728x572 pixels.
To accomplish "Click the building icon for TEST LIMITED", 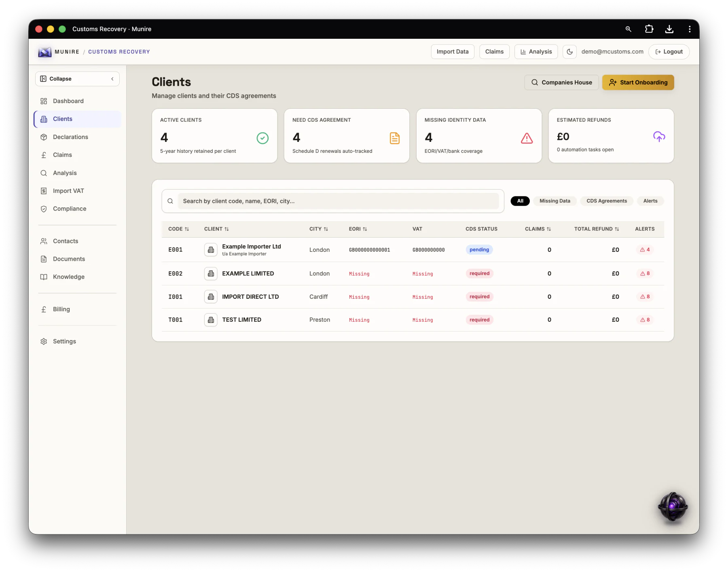I will coord(211,320).
